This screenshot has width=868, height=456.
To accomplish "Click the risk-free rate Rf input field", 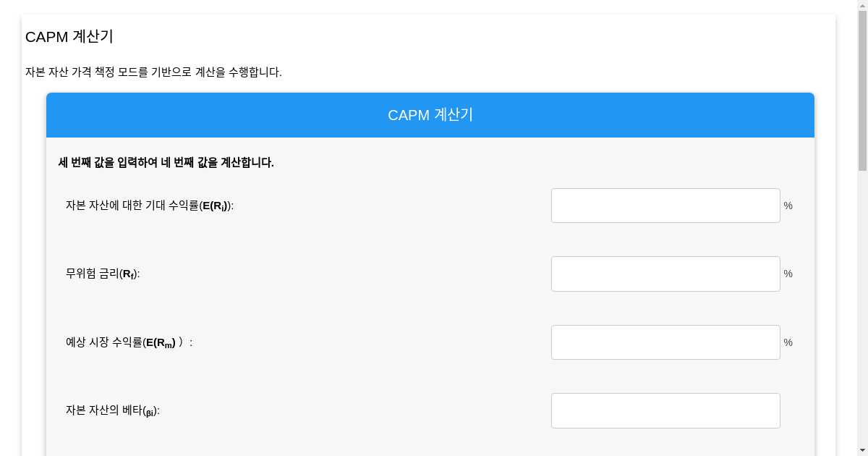I will pos(665,274).
